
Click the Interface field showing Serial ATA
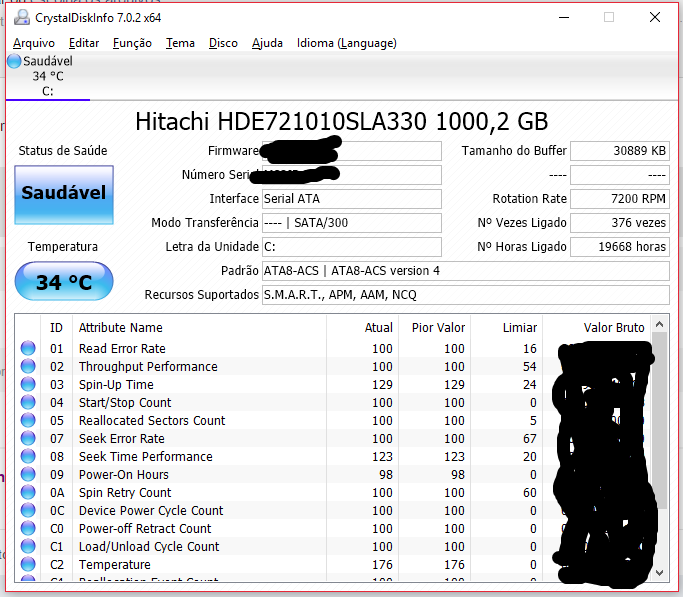[351, 199]
